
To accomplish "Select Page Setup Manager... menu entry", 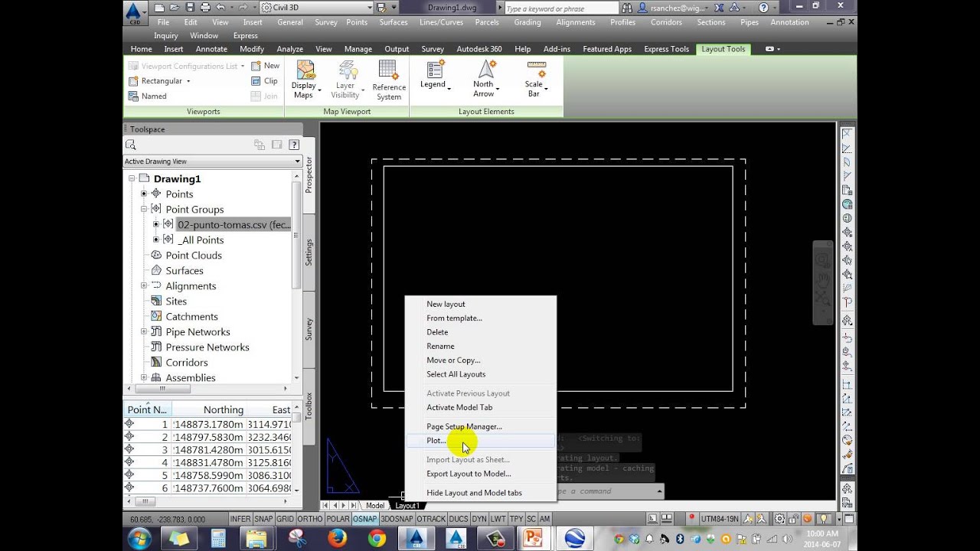I will [464, 426].
